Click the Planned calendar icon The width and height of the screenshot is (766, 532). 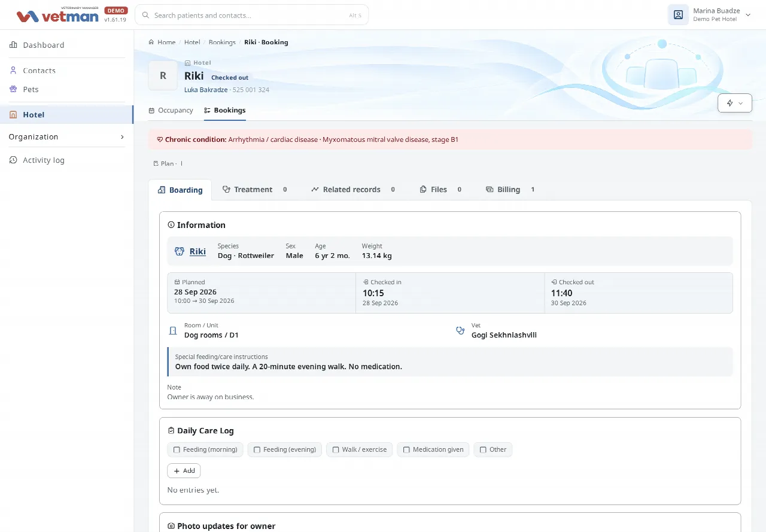click(x=177, y=282)
